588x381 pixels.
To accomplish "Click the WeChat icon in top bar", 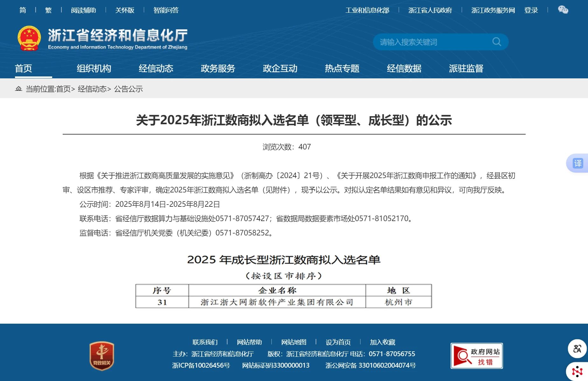I will click(563, 10).
